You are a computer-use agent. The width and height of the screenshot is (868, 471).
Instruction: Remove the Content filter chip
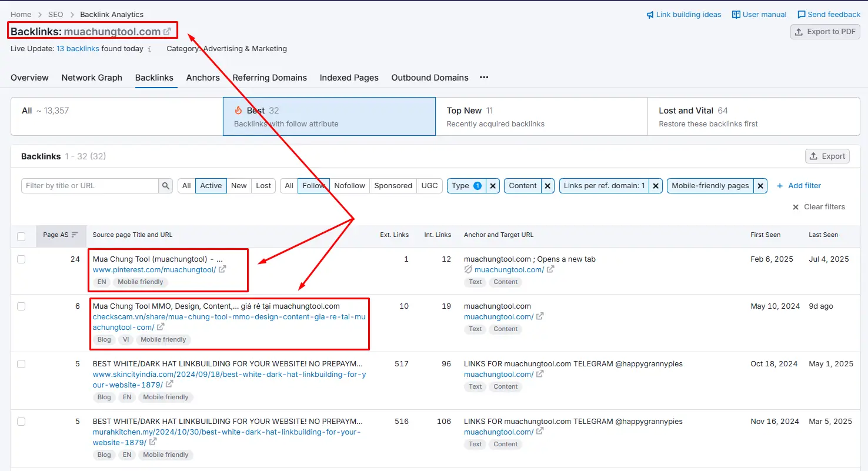coord(547,186)
